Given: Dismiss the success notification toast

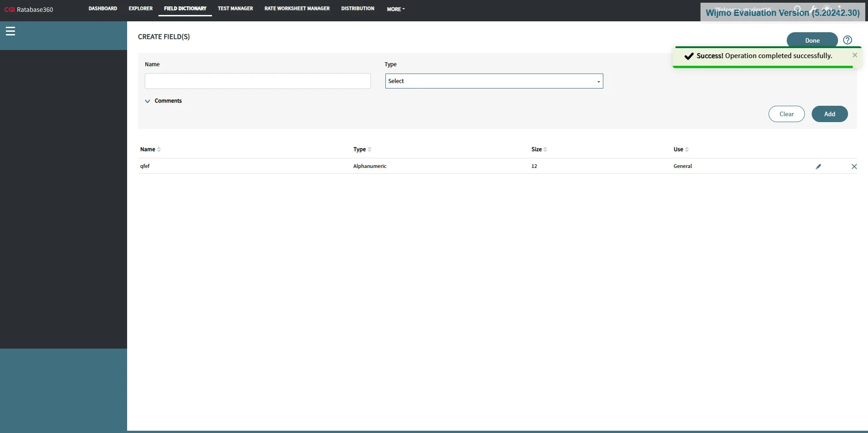Looking at the screenshot, I should tap(855, 55).
